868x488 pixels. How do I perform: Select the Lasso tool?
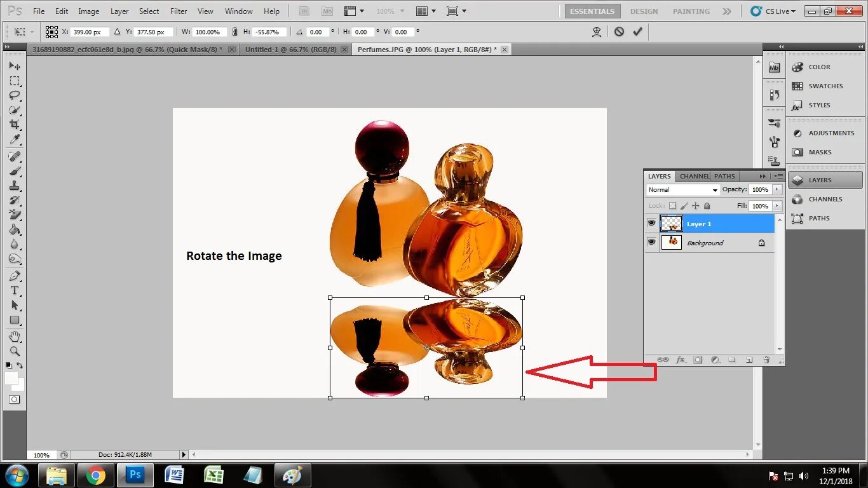[x=15, y=95]
